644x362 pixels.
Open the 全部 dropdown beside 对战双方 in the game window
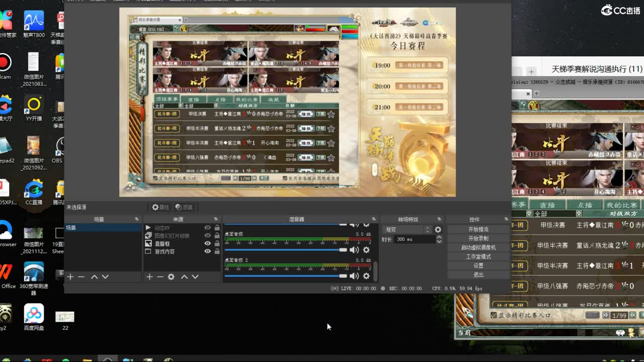click(579, 214)
